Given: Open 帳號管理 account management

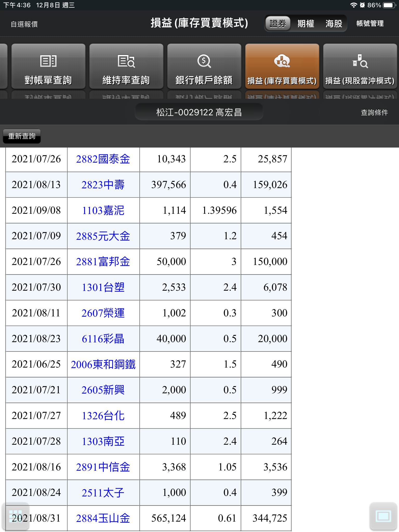Looking at the screenshot, I should pyautogui.click(x=370, y=24).
